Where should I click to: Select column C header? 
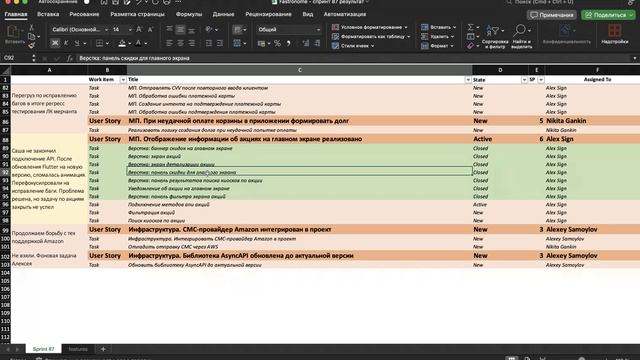pos(300,70)
